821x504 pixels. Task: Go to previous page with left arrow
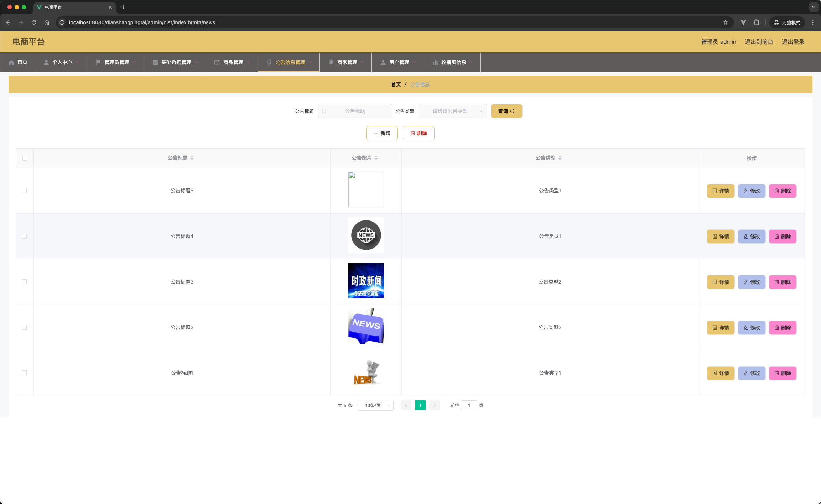(406, 405)
